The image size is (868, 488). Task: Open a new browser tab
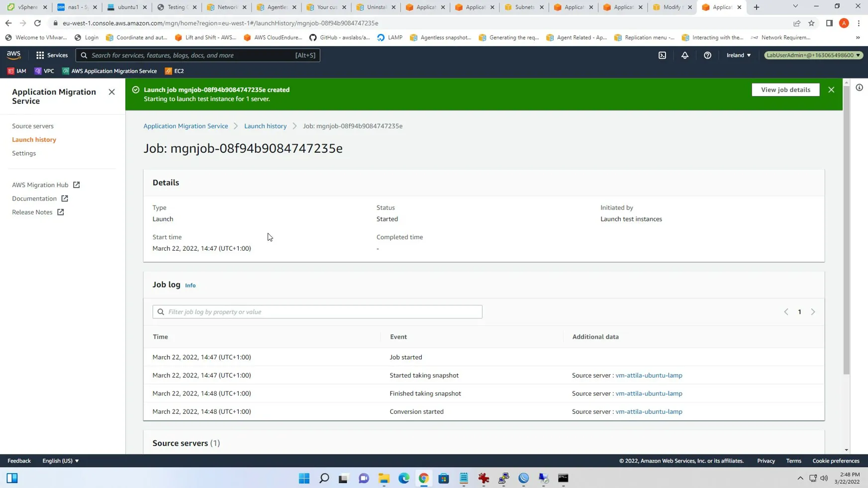pyautogui.click(x=757, y=7)
